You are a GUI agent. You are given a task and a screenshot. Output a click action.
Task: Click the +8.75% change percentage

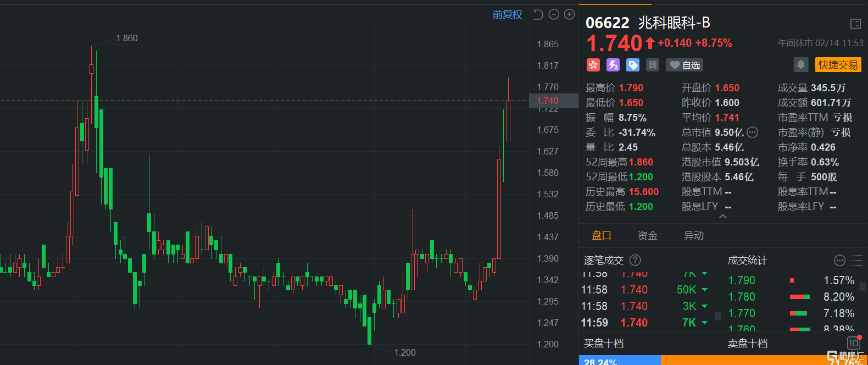tap(714, 43)
